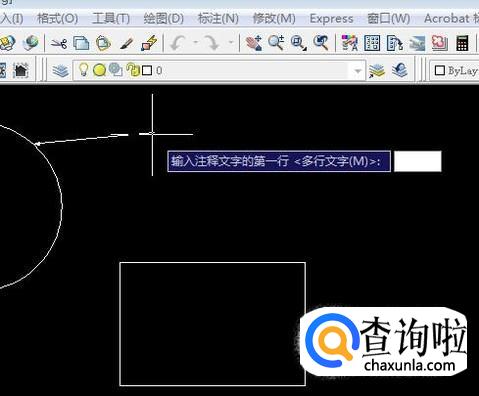Open the ByLayer color dropdown
The width and height of the screenshot is (479, 396).
(x=454, y=71)
